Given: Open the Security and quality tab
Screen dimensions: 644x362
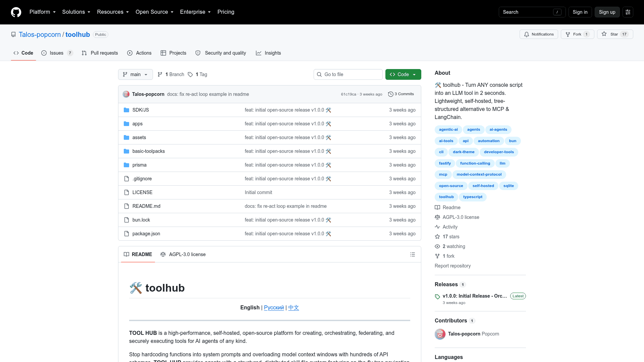Looking at the screenshot, I should (x=221, y=53).
